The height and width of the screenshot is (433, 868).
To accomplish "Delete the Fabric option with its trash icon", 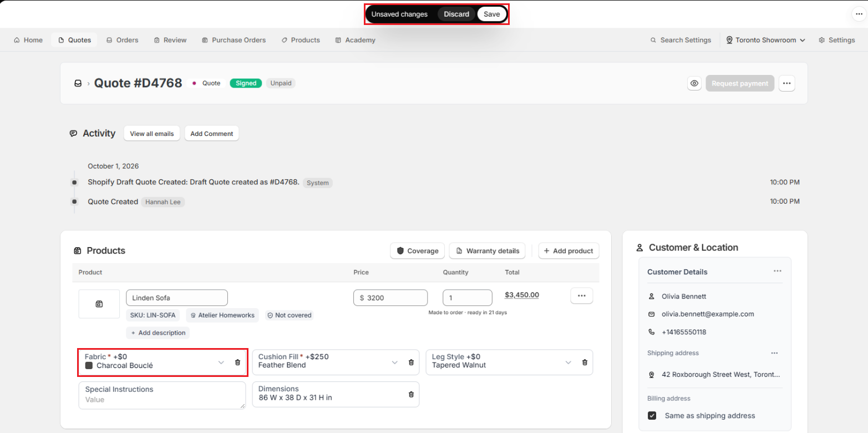I will [237, 362].
